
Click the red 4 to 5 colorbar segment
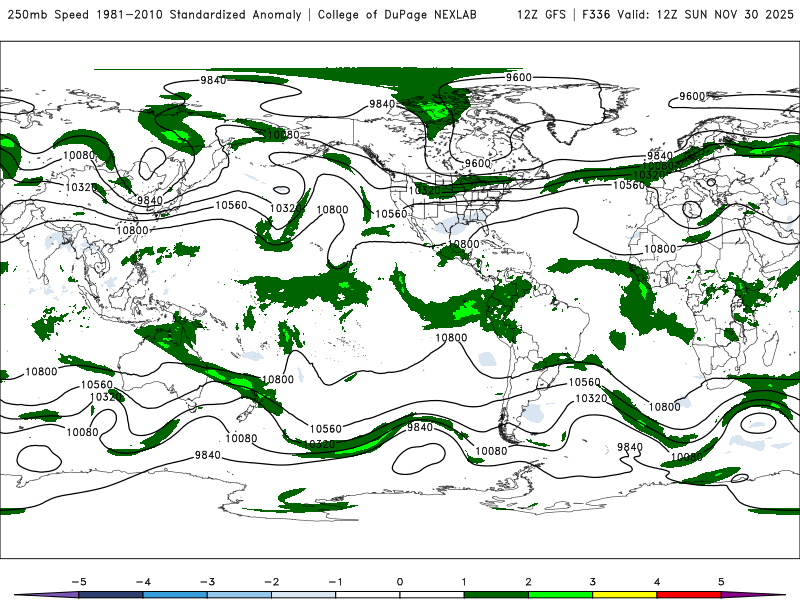[689, 595]
